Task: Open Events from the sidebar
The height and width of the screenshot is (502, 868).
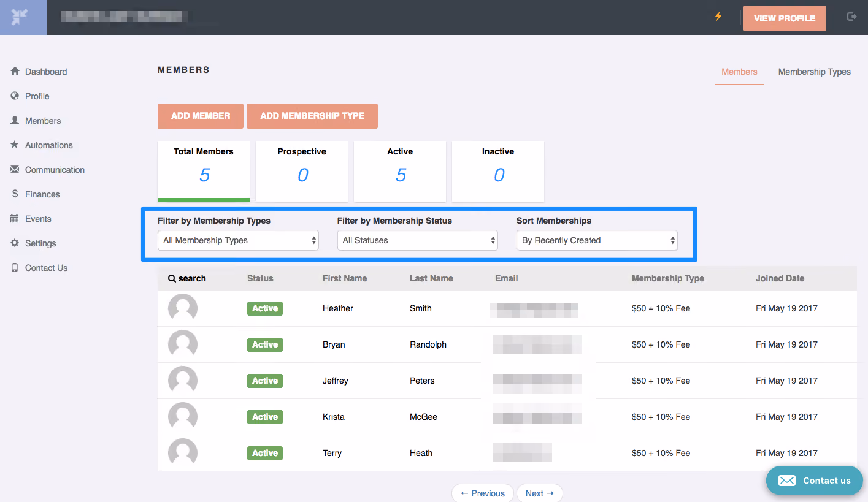Action: click(x=38, y=219)
